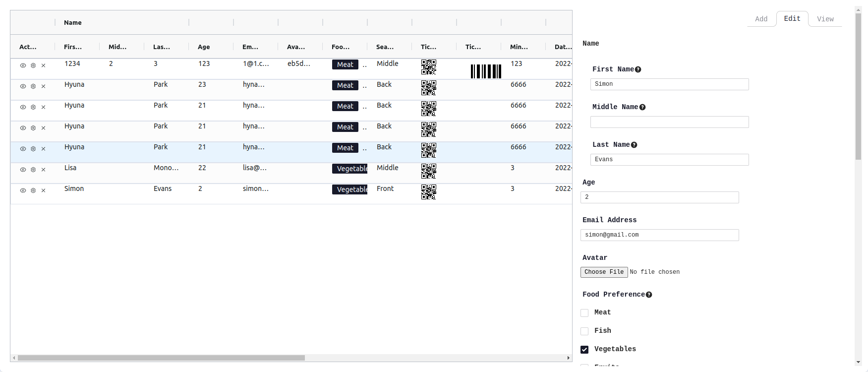Click the view eye icon in Simon's row
The image size is (868, 372).
(x=23, y=190)
